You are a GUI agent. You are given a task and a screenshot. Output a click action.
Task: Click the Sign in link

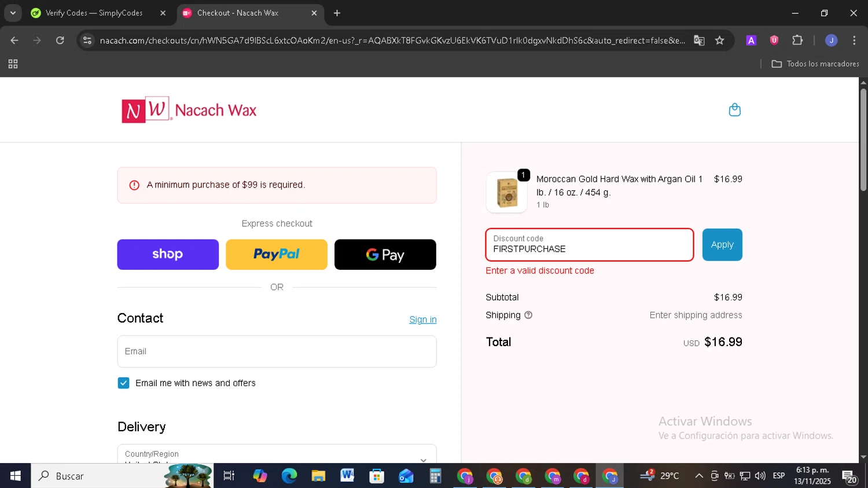coord(423,320)
